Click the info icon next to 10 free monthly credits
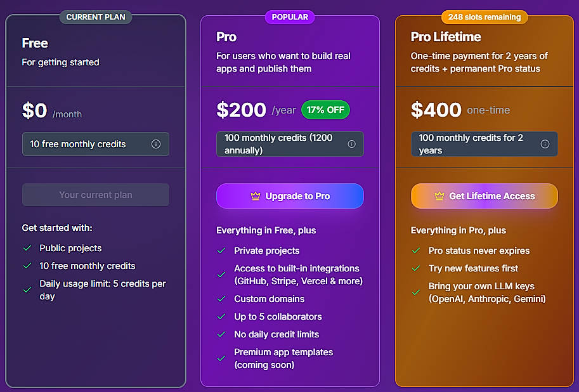This screenshot has width=579, height=392. click(x=156, y=144)
